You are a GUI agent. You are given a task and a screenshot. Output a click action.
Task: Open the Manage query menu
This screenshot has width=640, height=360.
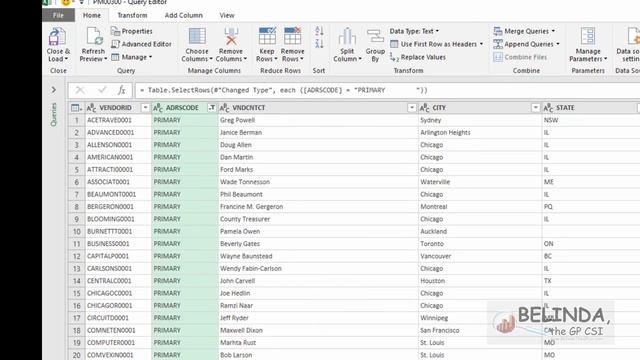(x=132, y=57)
